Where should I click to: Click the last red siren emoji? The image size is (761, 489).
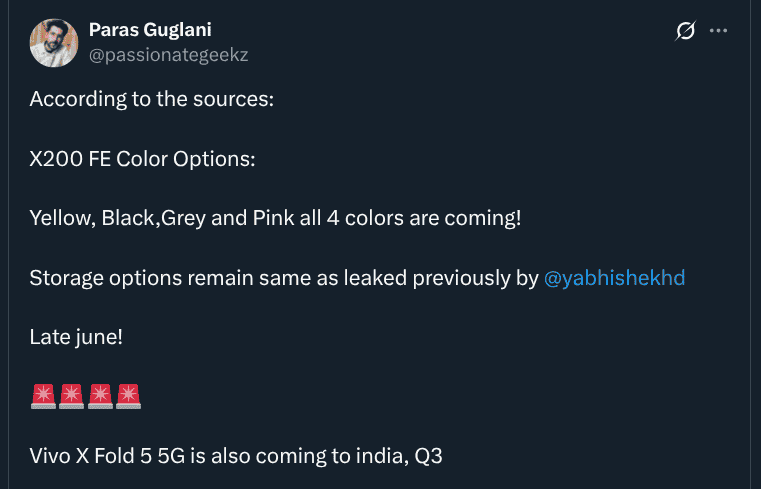[128, 396]
